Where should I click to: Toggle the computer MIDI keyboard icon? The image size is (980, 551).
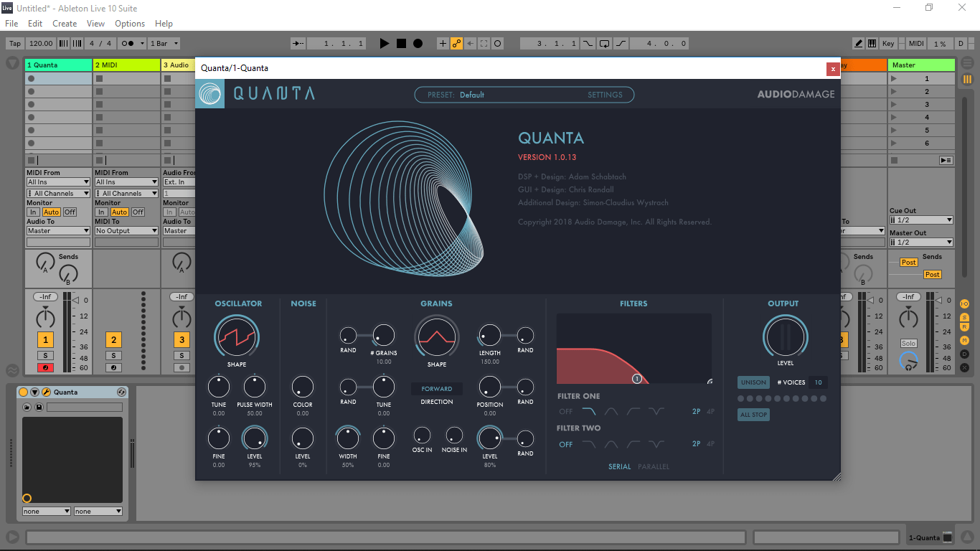pos(872,44)
